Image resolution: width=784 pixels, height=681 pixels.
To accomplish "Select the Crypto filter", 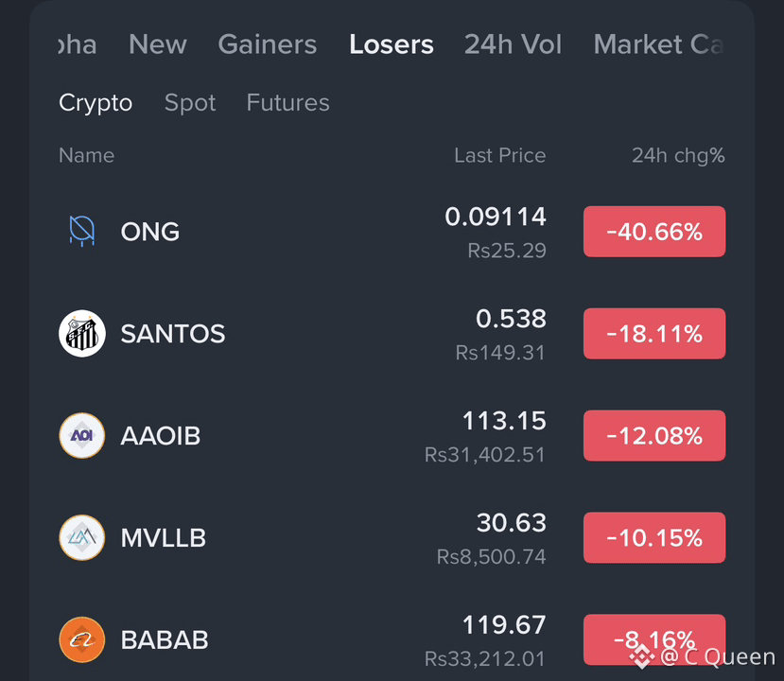I will click(x=96, y=103).
